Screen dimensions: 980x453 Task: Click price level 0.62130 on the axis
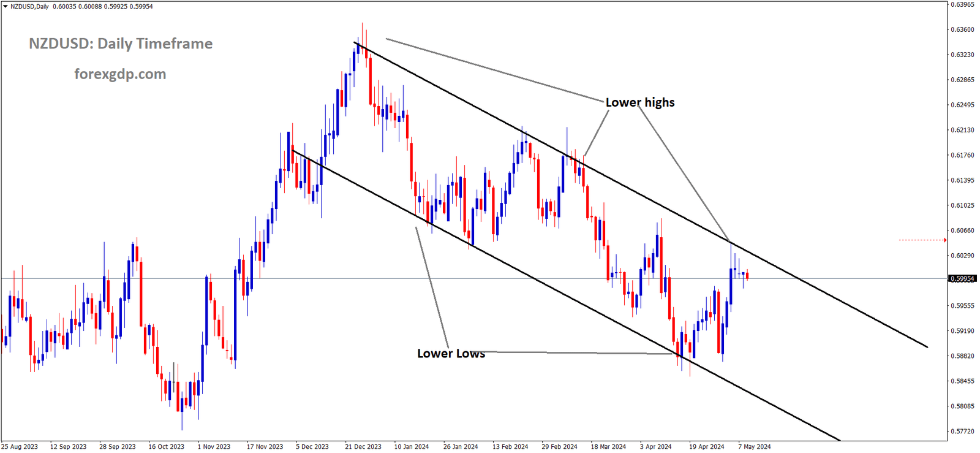[x=962, y=130]
